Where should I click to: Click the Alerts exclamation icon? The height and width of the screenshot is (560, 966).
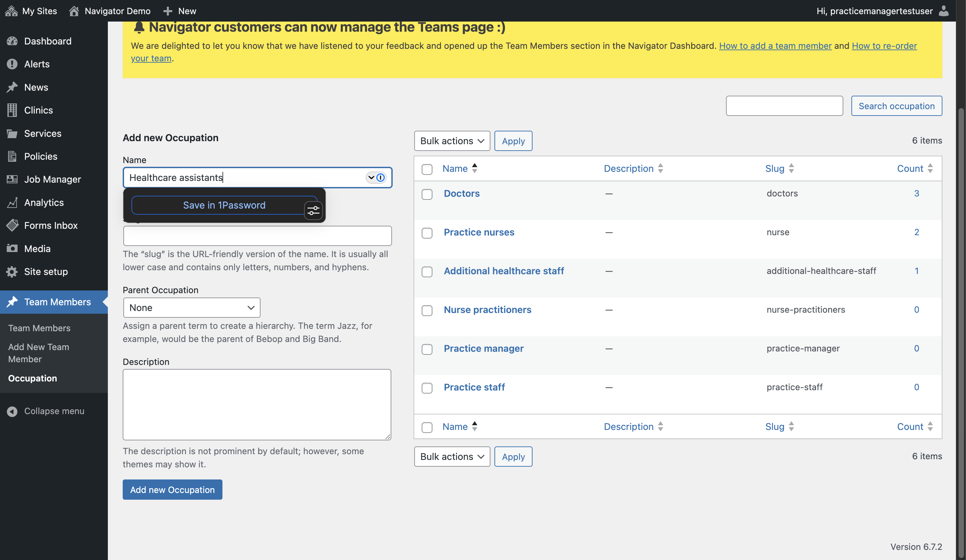(x=12, y=64)
